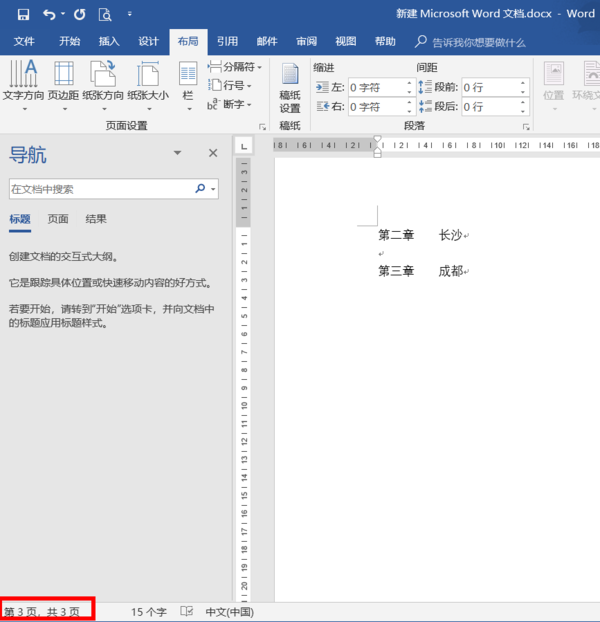Image resolution: width=600 pixels, height=622 pixels.
Task: Click the left indent 左 value field
Action: coord(377,87)
